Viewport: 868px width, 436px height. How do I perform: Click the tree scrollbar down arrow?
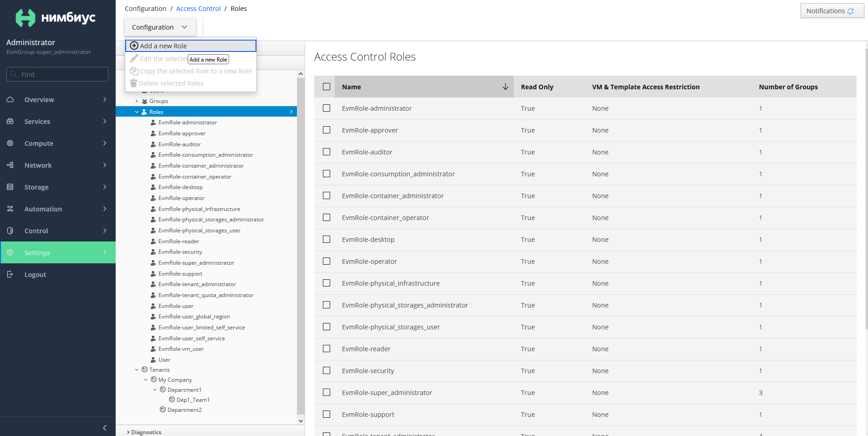click(x=301, y=421)
